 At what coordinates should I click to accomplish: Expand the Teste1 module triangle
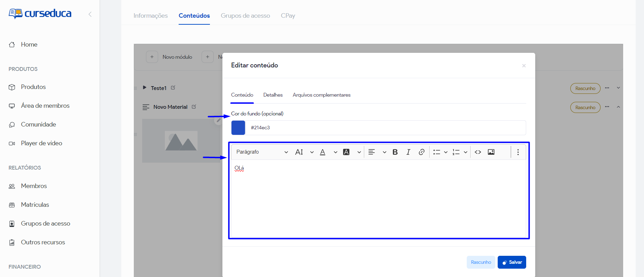145,88
